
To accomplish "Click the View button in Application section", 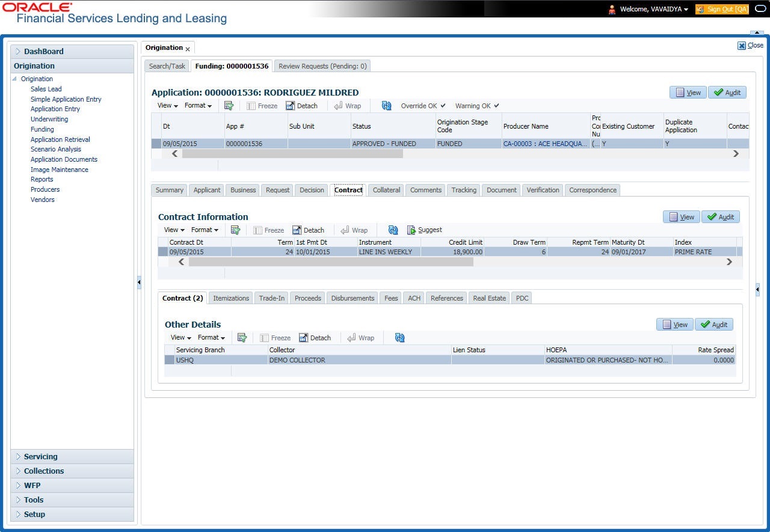I will point(688,93).
